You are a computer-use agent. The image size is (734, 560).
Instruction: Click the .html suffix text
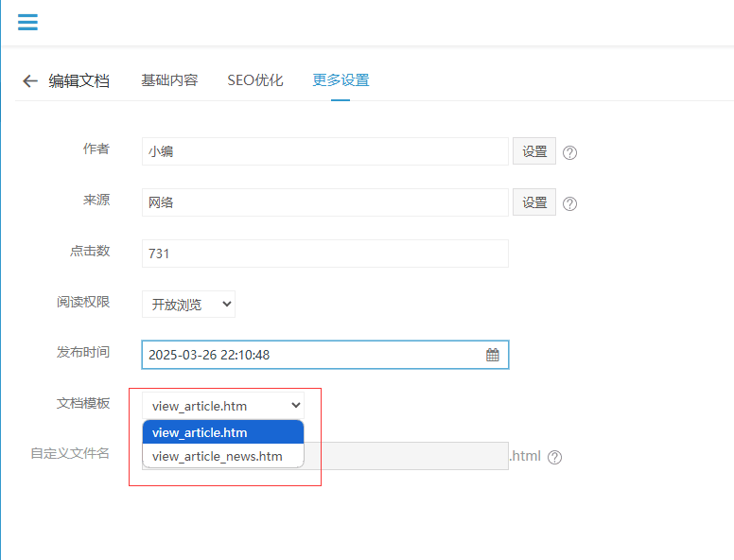point(525,456)
